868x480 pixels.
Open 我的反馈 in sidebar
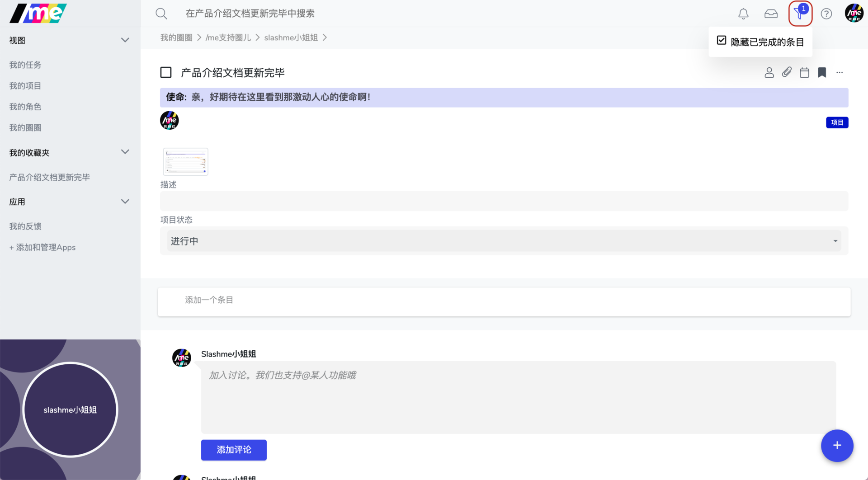click(x=25, y=226)
